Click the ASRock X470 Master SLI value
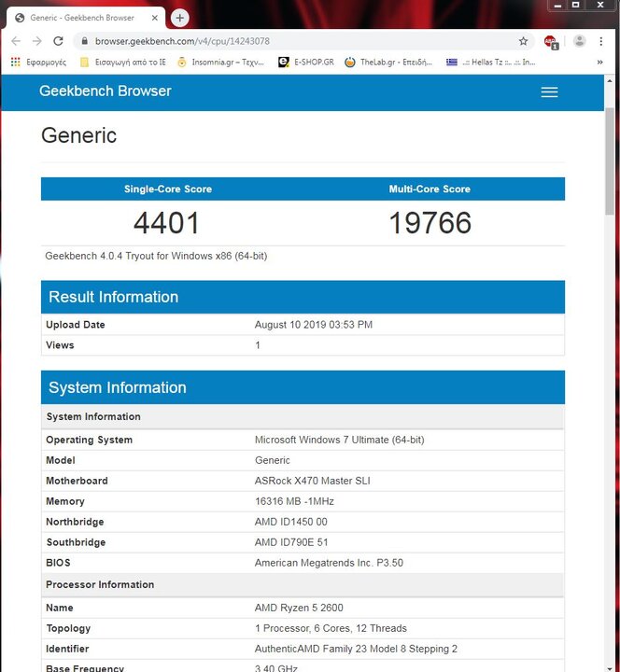Screen dimensions: 620x672 [313, 481]
